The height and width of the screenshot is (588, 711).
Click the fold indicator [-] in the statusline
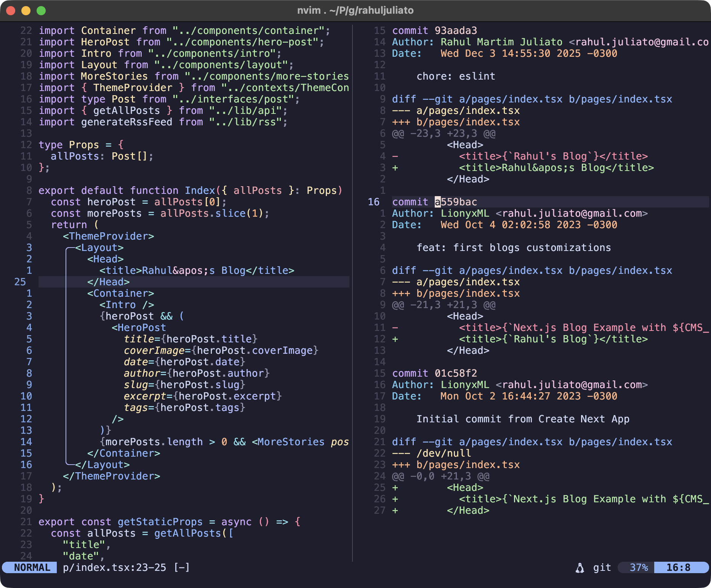point(182,567)
